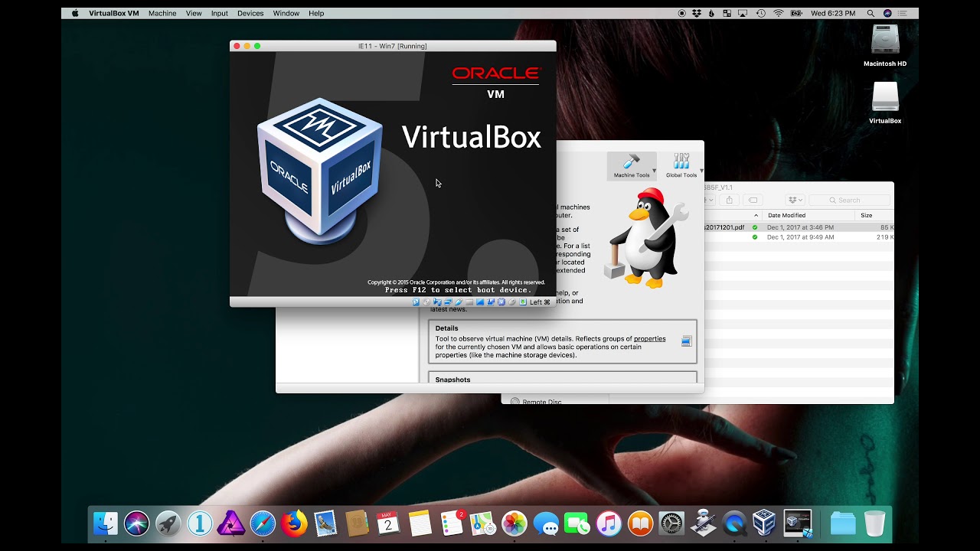Open the Machine menu
This screenshot has width=980, height=551.
pos(162,13)
